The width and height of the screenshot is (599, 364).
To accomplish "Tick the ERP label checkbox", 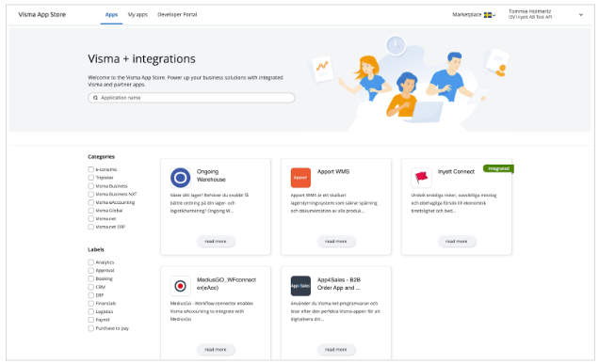I will (x=91, y=295).
